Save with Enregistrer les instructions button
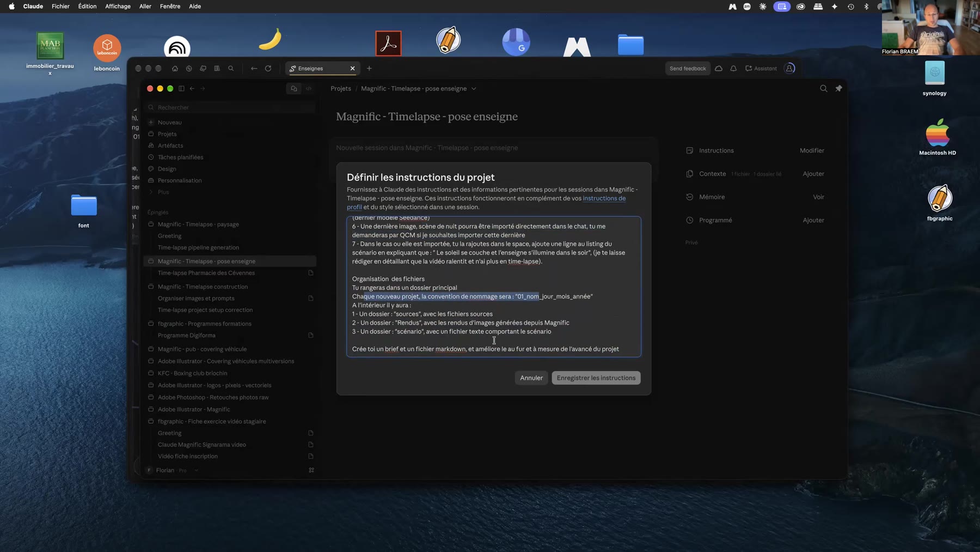The image size is (980, 552). 596,378
